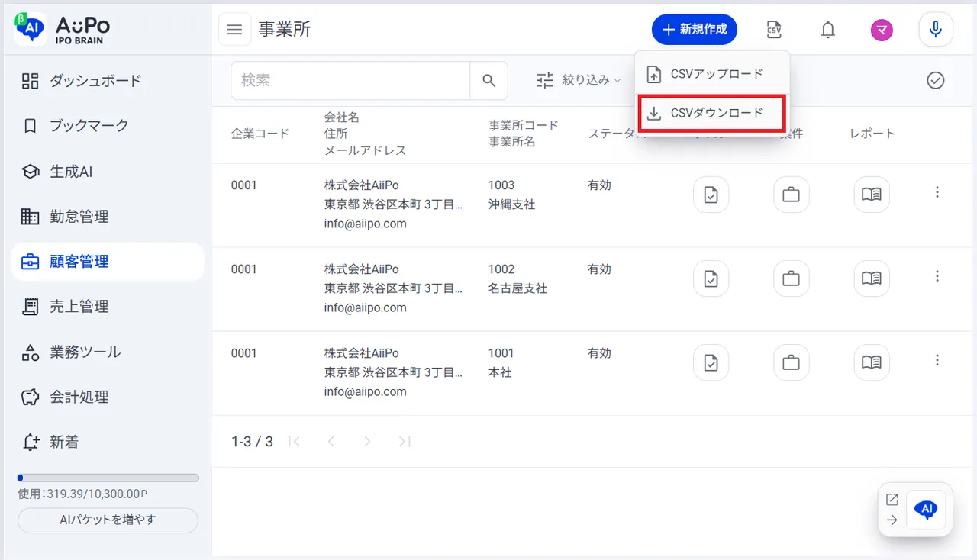This screenshot has height=560, width=977.
Task: Open briefcase icon for 名古屋支社 row
Action: click(792, 278)
